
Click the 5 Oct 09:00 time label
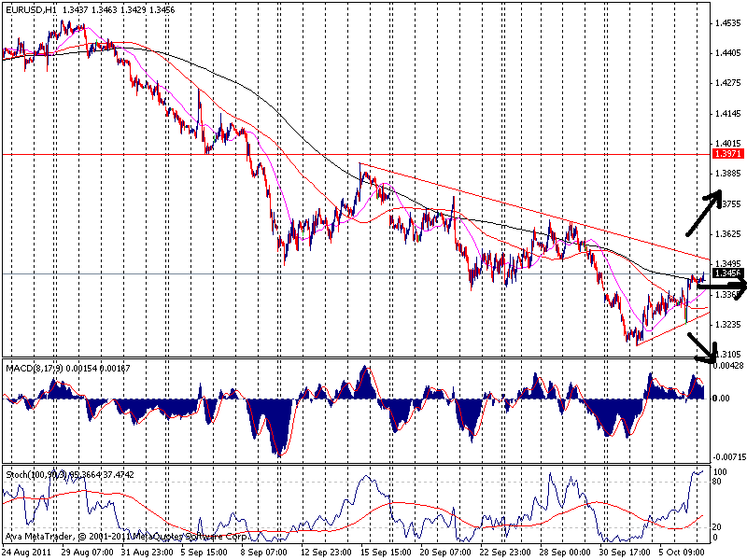(x=682, y=552)
